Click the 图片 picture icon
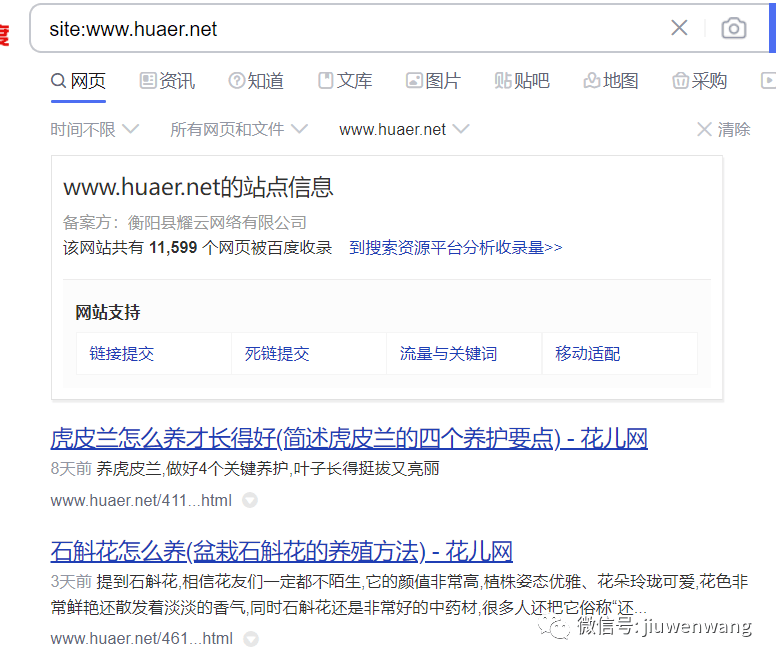Screen dimensions: 776x661 pos(414,80)
